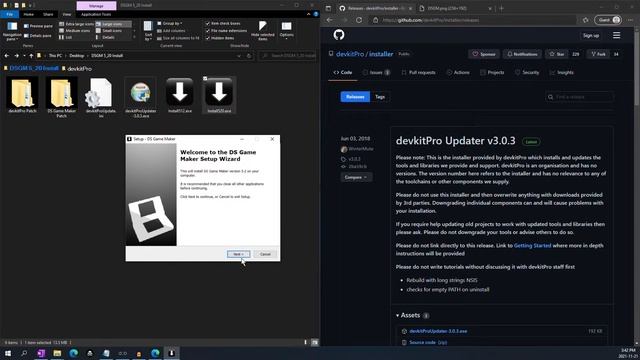Click Hide selected items button
640x360 pixels.
click(262, 31)
